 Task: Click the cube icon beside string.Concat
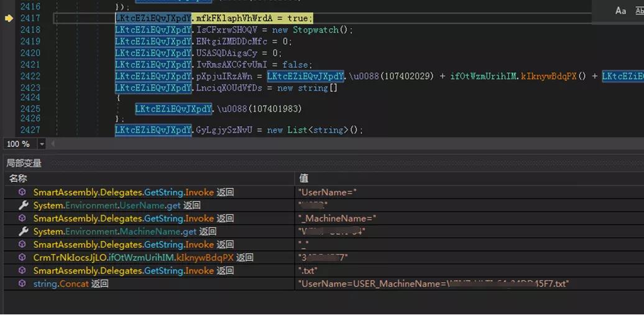(23, 284)
